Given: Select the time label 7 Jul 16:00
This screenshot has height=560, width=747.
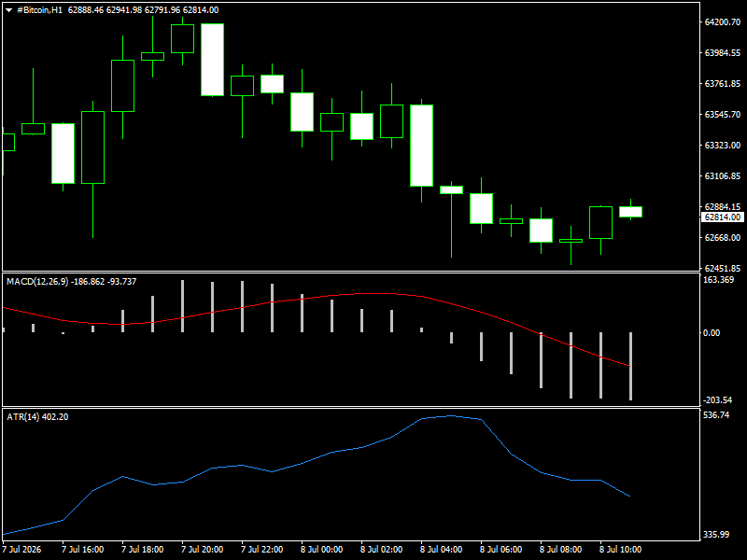Looking at the screenshot, I should (83, 550).
